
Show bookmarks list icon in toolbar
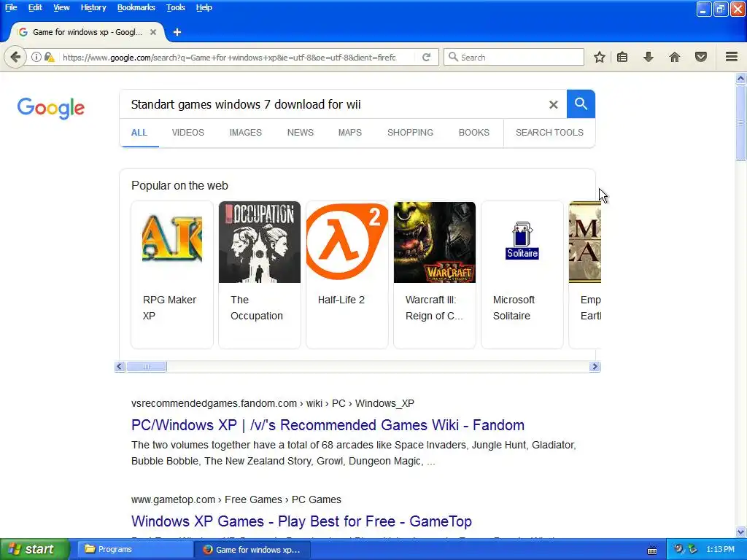click(x=622, y=57)
